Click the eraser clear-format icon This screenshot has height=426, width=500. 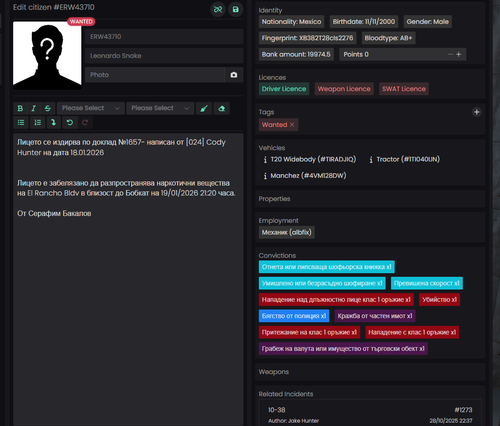(x=221, y=108)
